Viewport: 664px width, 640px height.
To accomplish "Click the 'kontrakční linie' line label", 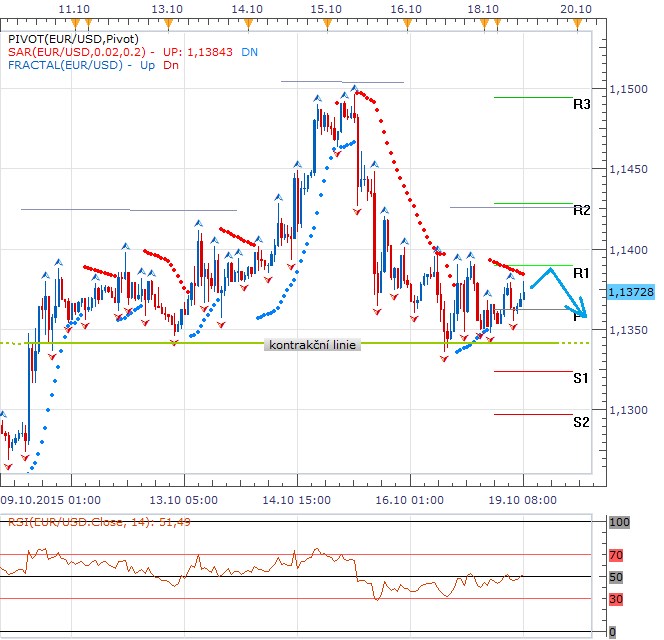I will coord(312,345).
